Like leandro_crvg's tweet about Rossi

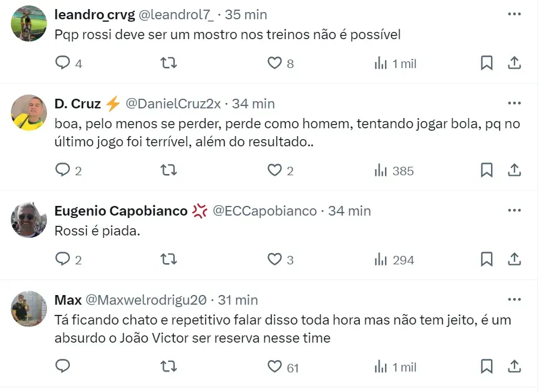[275, 63]
